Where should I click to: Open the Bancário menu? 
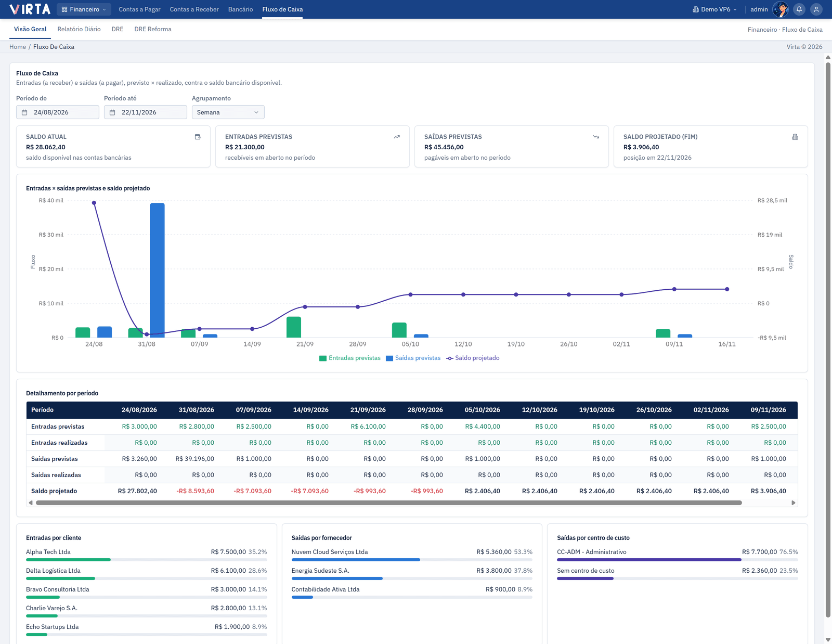coord(240,9)
